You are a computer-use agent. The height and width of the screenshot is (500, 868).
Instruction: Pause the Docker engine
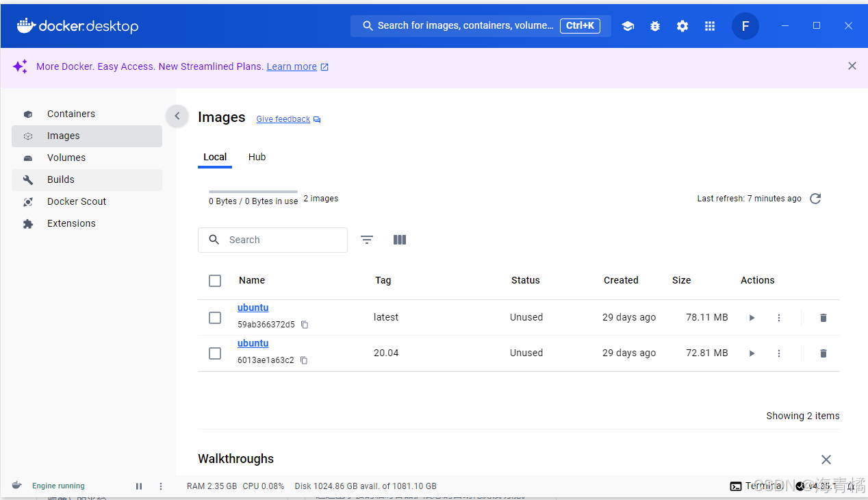coord(139,486)
